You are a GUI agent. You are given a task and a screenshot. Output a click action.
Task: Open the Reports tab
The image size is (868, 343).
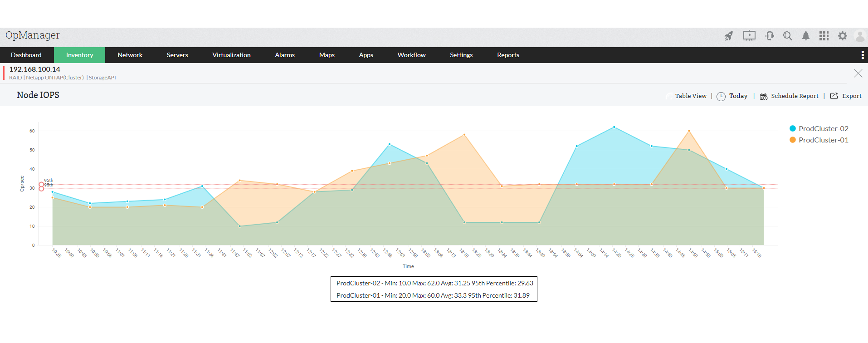[x=508, y=55]
